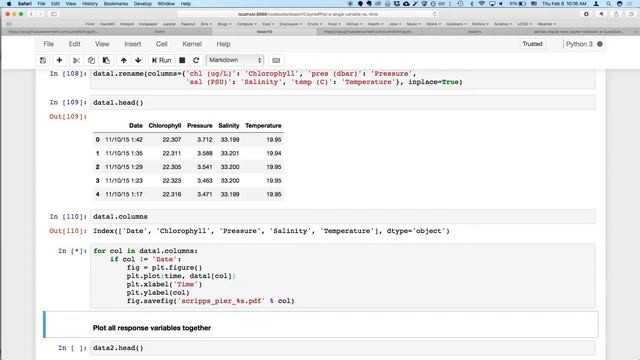Open the Jupyter File menu
The height and width of the screenshot is (360, 640).
[x=49, y=44]
